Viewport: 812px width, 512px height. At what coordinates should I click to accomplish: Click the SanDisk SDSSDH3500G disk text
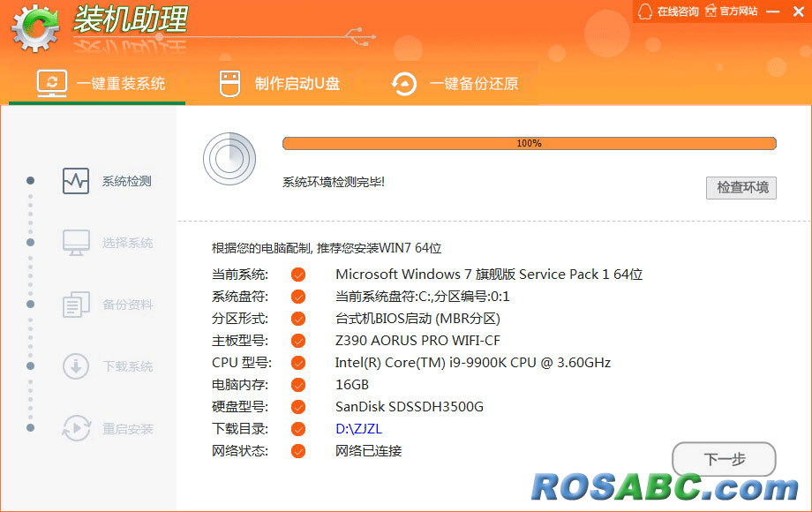pos(410,407)
